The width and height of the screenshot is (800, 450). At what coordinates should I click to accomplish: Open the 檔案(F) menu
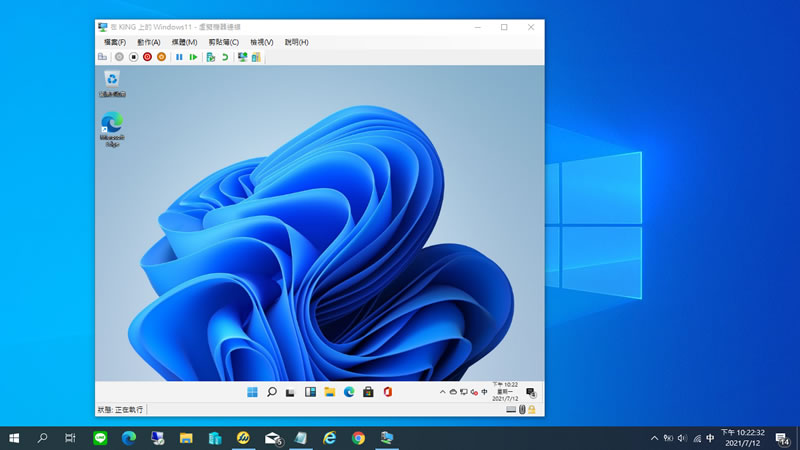tap(115, 42)
